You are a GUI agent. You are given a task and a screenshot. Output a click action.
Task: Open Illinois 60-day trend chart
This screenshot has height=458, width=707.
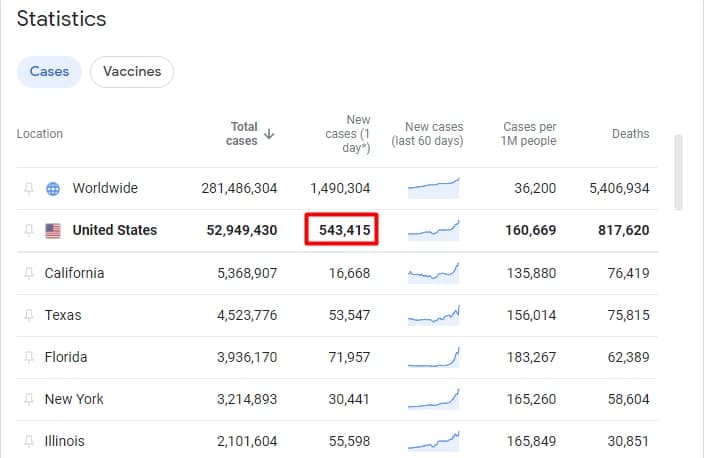pyautogui.click(x=434, y=441)
